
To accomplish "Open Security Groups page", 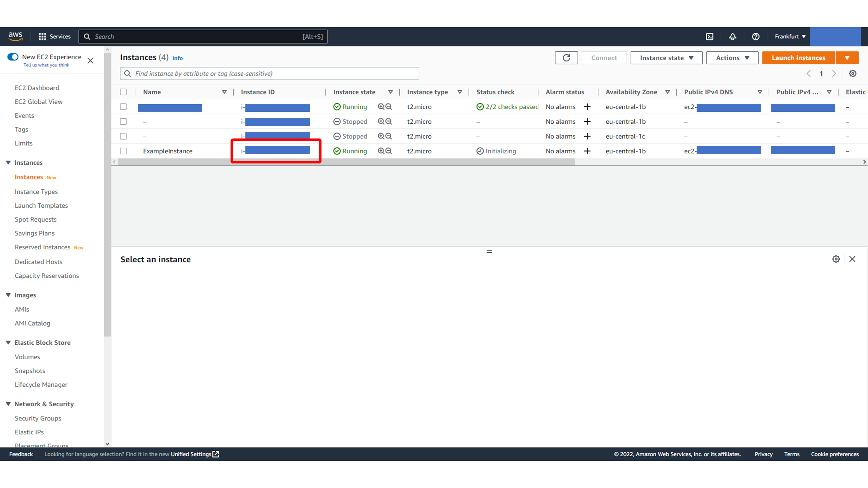I will [38, 418].
